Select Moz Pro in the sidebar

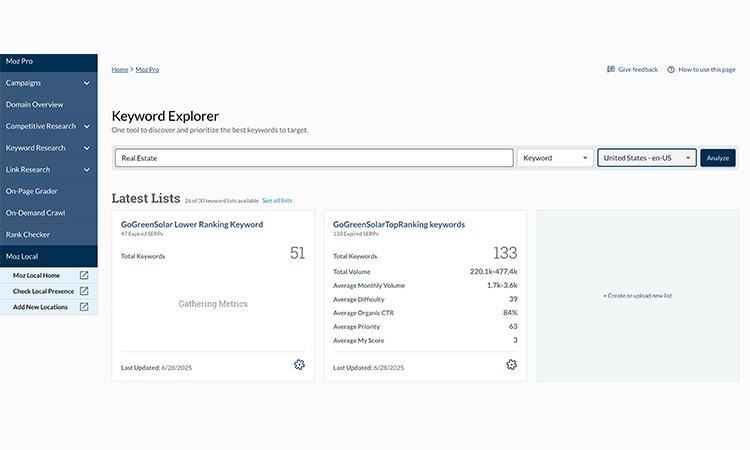pos(49,62)
